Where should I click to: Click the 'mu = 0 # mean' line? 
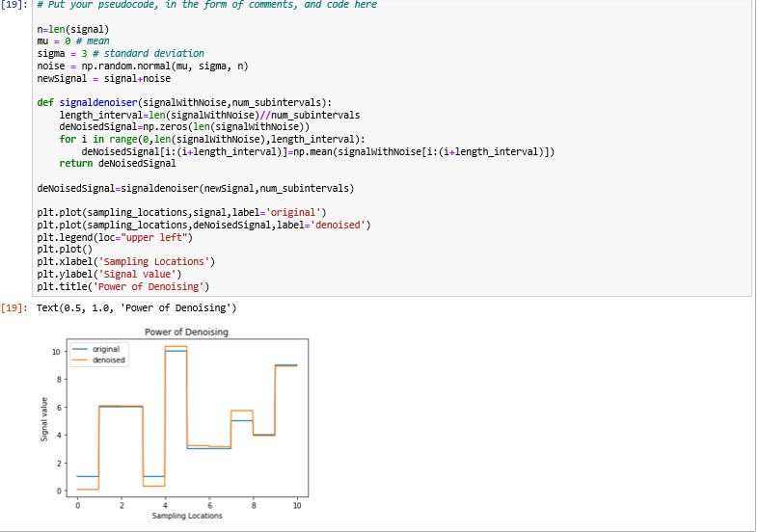(x=73, y=41)
